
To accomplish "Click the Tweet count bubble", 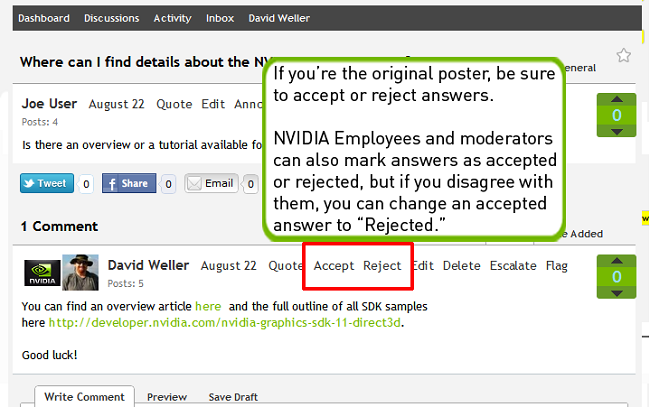I will click(86, 184).
